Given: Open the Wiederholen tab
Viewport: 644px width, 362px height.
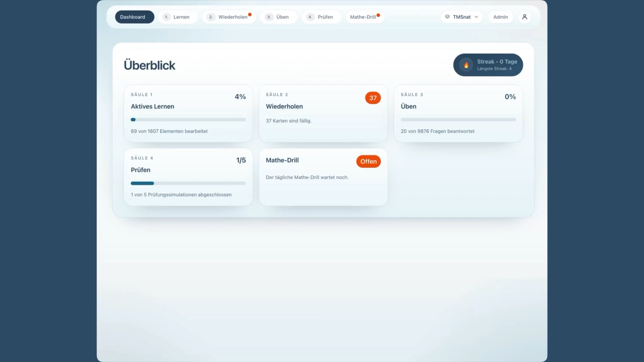Looking at the screenshot, I should tap(229, 17).
